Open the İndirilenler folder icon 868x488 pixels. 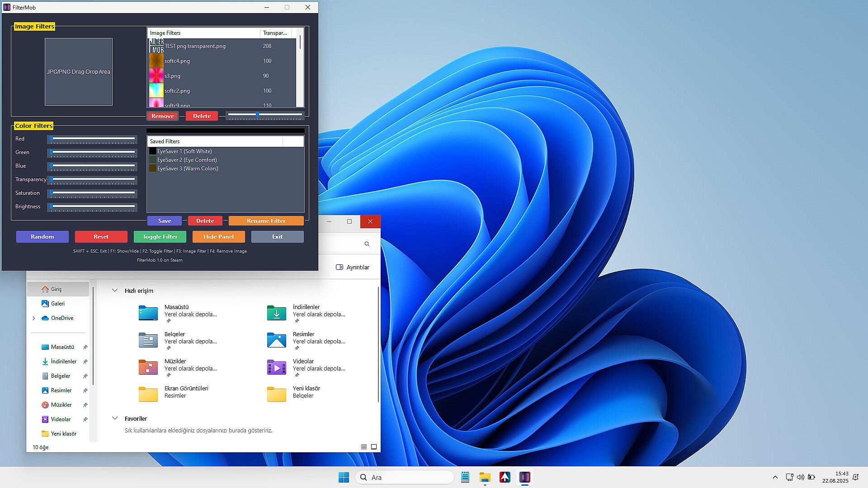(276, 313)
